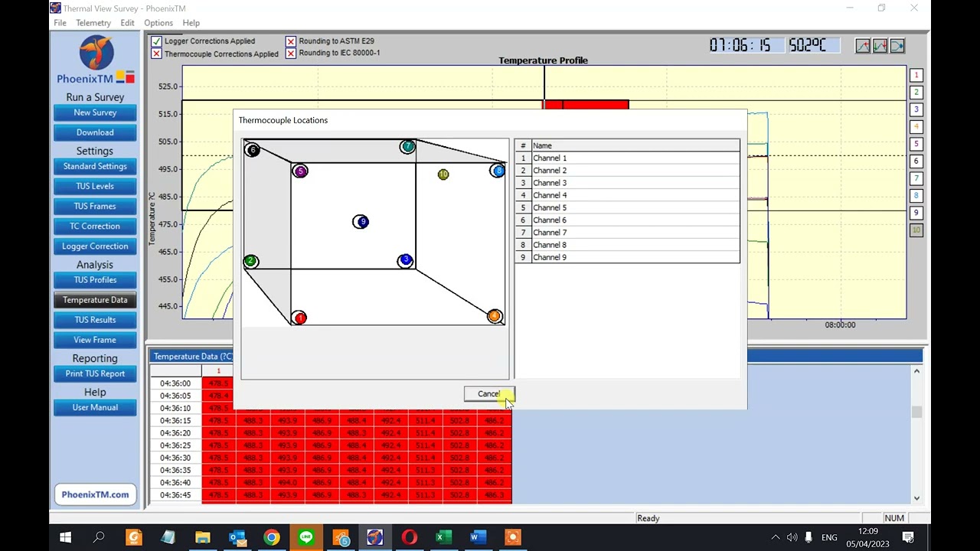The width and height of the screenshot is (980, 551).
Task: Toggle channel 2 trace visibility
Action: click(x=916, y=92)
